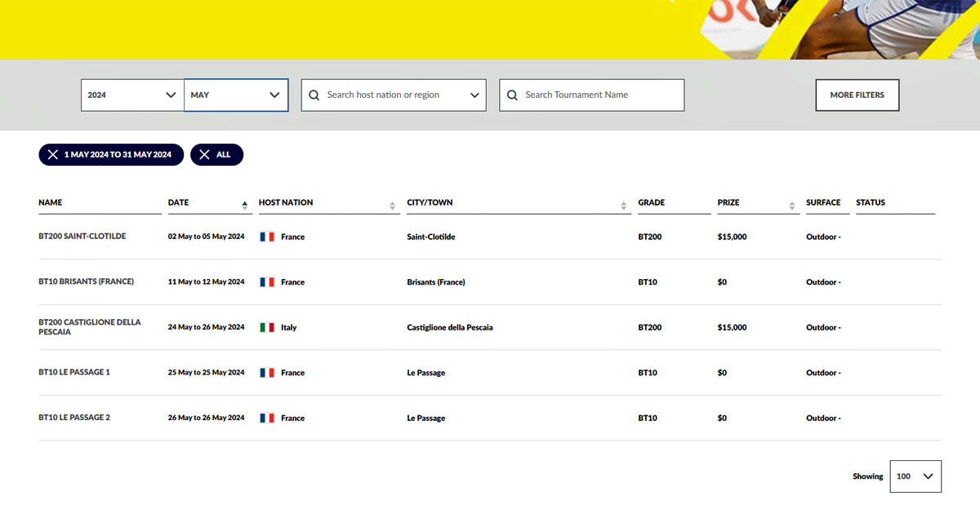Click the magnifier icon in Tournament Name search
Viewport: 980px width, 514px height.
pos(512,95)
